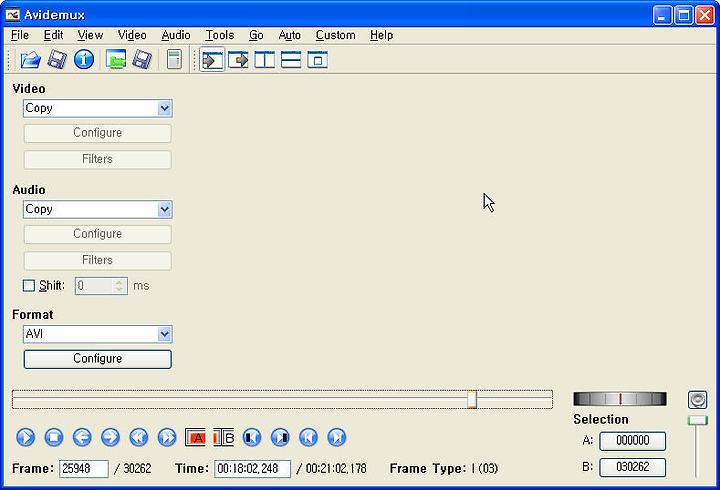The width and height of the screenshot is (720, 490).
Task: Go to previous frame arrow button
Action: pyautogui.click(x=82, y=437)
